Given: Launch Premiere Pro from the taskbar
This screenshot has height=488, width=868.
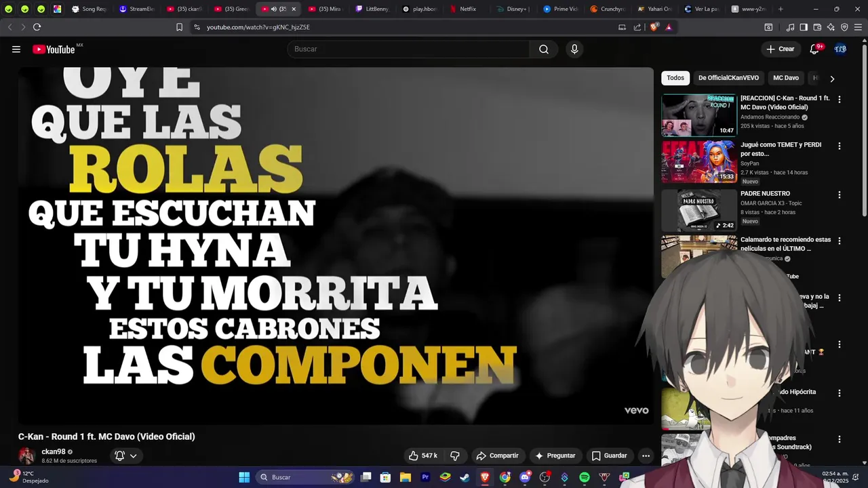Looking at the screenshot, I should [x=425, y=477].
